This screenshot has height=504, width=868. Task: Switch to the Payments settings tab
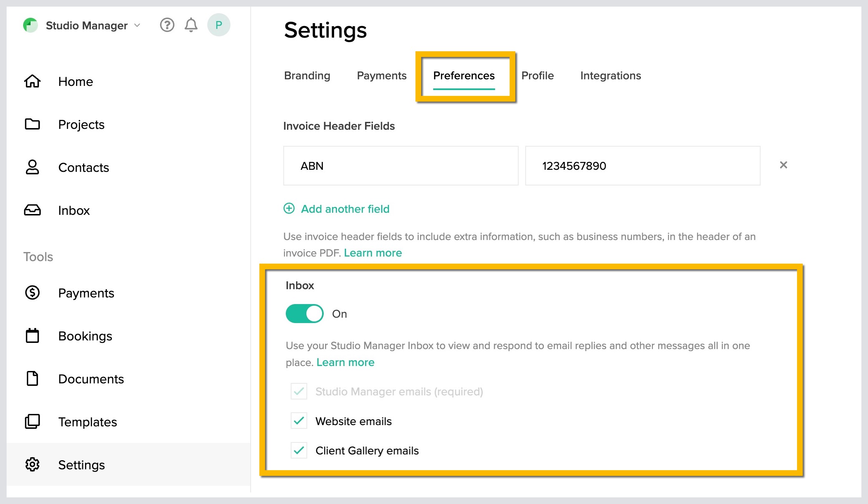point(382,76)
